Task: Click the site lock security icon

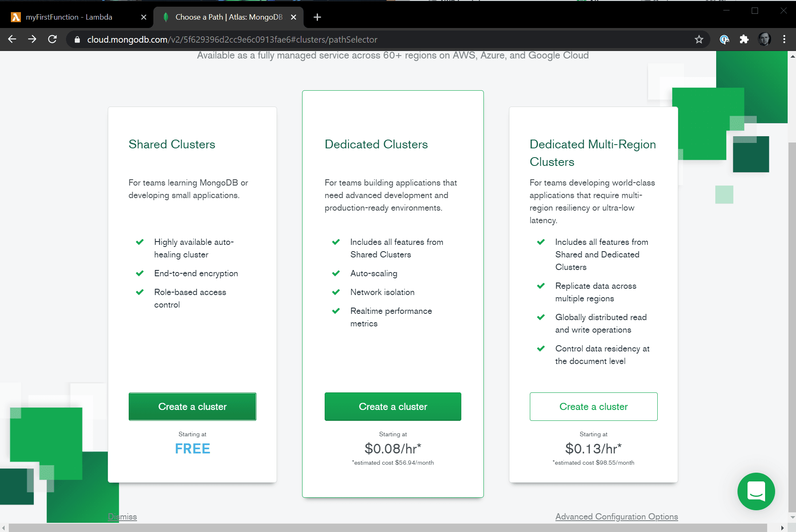Action: pos(77,40)
